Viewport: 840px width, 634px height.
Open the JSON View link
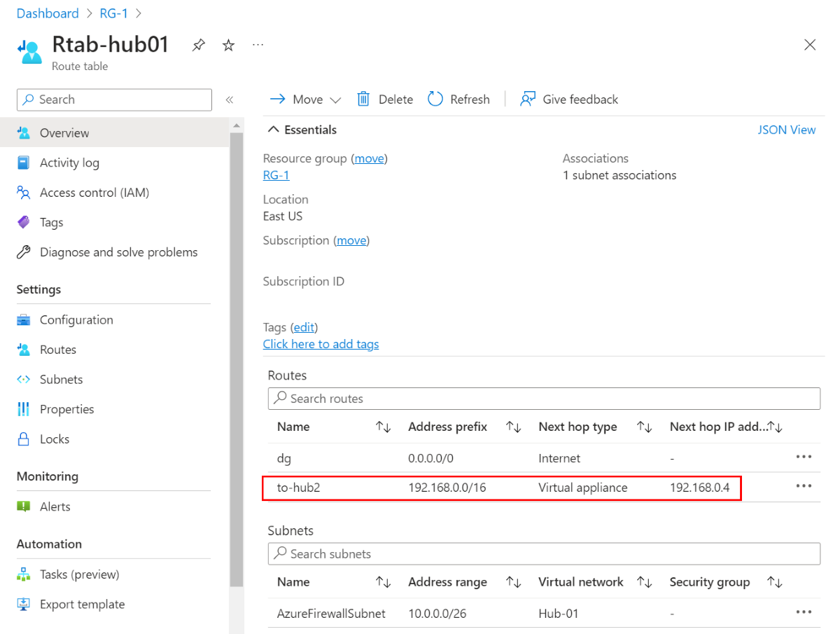pyautogui.click(x=786, y=130)
